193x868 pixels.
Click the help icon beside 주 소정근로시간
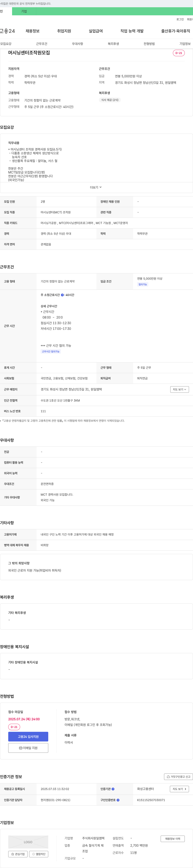pos(62,295)
